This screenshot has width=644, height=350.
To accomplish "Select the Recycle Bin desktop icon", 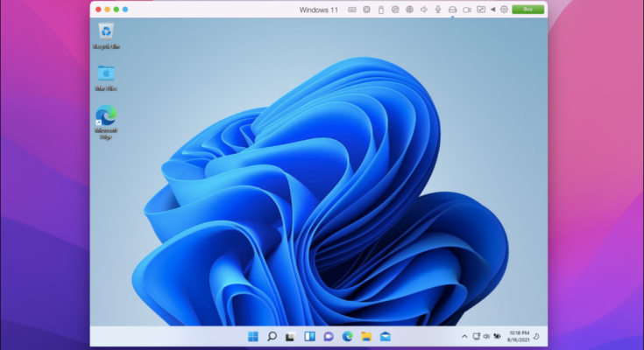I will pos(106,36).
